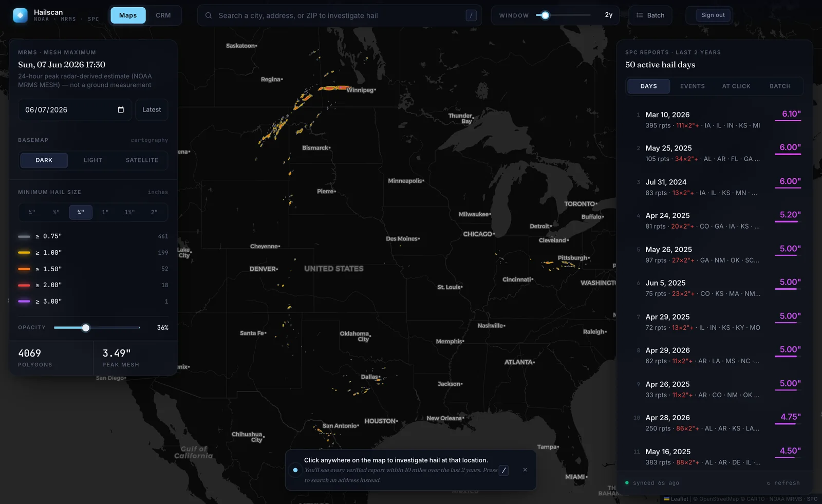Close the map investigation hint popup
The width and height of the screenshot is (822, 504).
[525, 470]
